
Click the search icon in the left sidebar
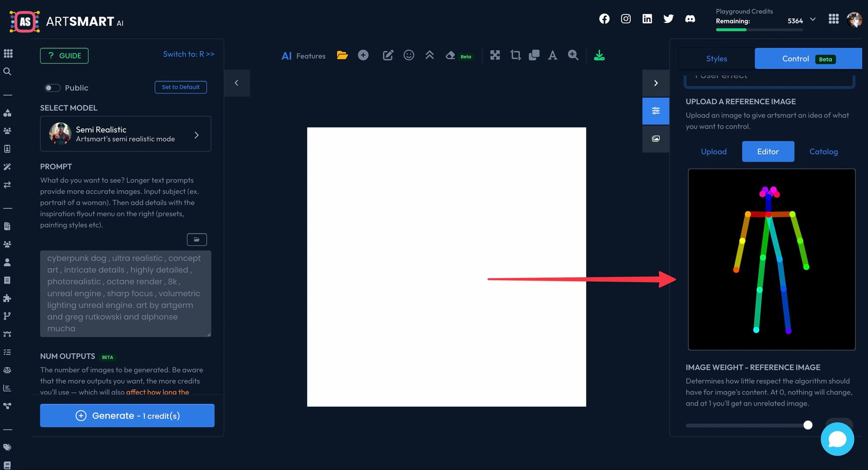tap(7, 71)
